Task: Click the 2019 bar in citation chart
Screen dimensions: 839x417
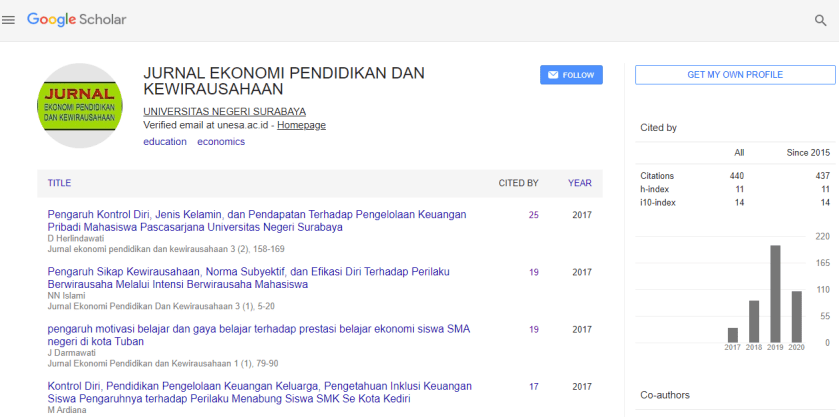Action: point(775,293)
